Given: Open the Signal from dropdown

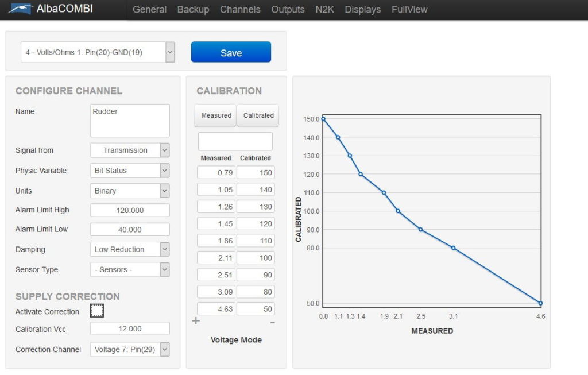Looking at the screenshot, I should pos(129,150).
